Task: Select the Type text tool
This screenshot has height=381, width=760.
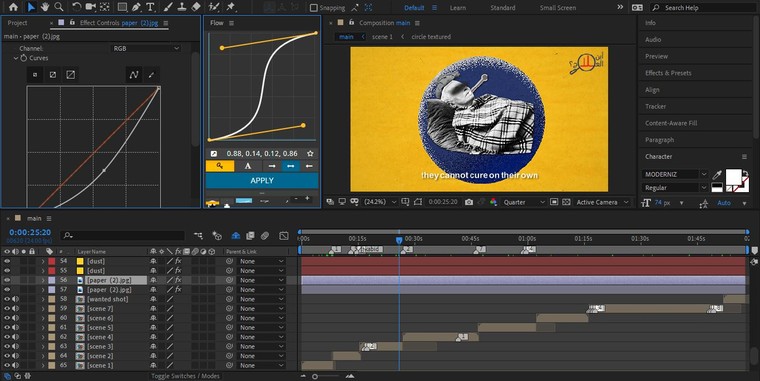Action: tap(150, 7)
